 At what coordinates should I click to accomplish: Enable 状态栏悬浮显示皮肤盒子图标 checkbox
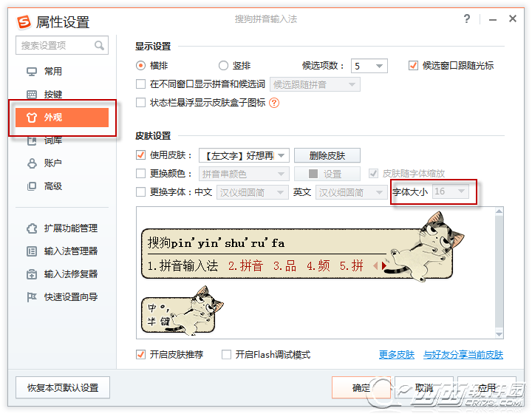(x=140, y=103)
